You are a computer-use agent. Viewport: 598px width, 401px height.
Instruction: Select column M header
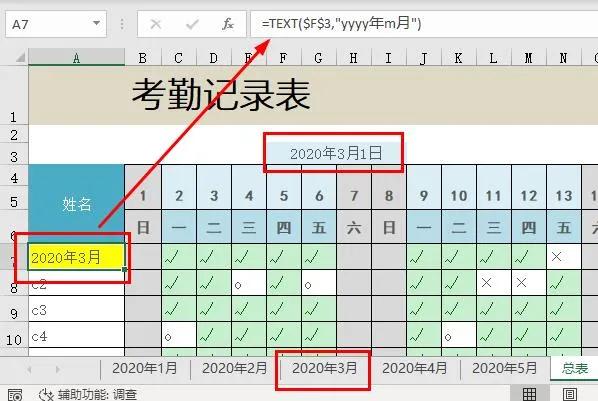click(x=529, y=58)
